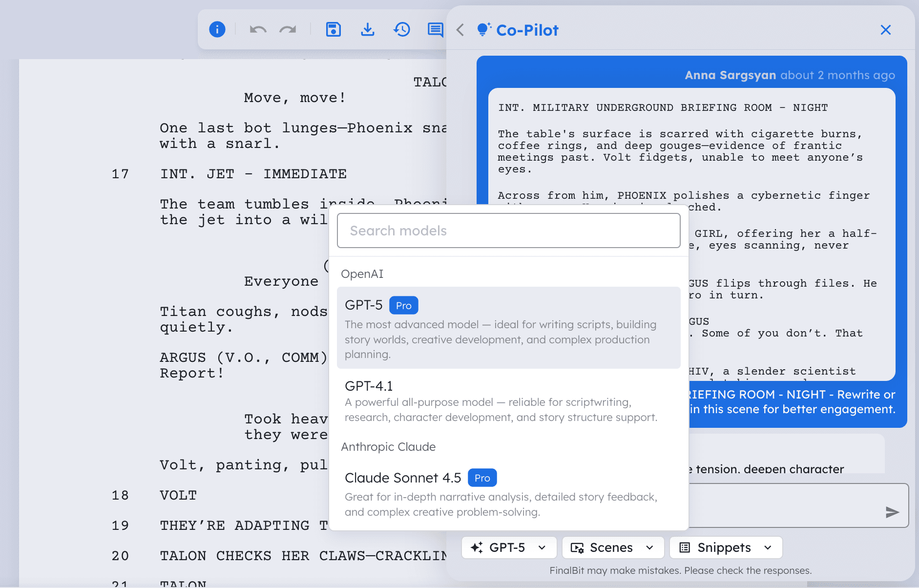Screen dimensions: 919x588
Task: Click the document info icon
Action: pyautogui.click(x=217, y=29)
